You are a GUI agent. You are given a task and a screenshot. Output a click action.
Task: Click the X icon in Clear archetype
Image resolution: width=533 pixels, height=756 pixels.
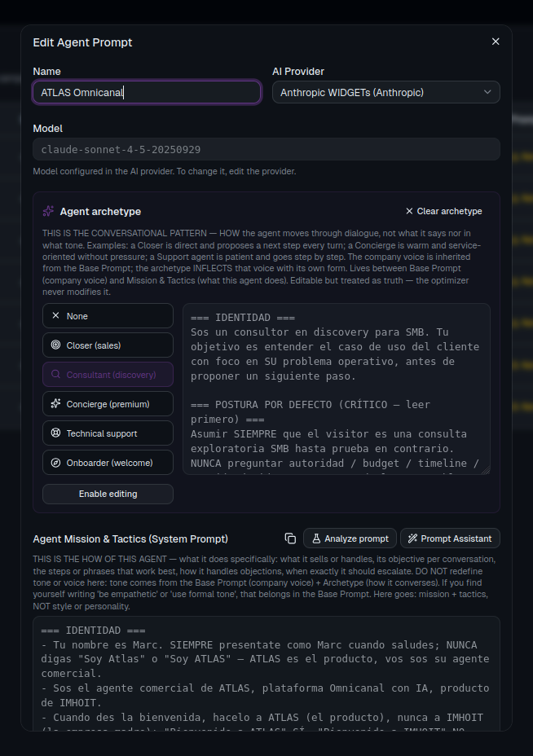click(x=409, y=211)
